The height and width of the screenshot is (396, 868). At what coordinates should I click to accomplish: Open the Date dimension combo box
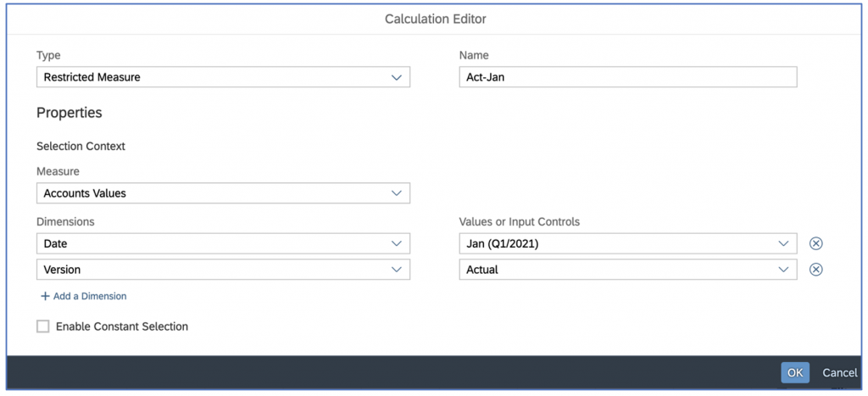pos(223,243)
